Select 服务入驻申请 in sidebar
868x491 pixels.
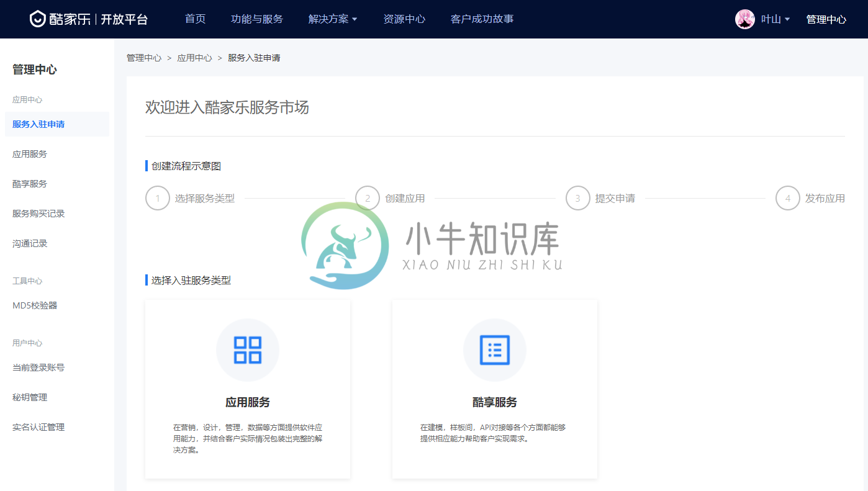[x=57, y=124]
